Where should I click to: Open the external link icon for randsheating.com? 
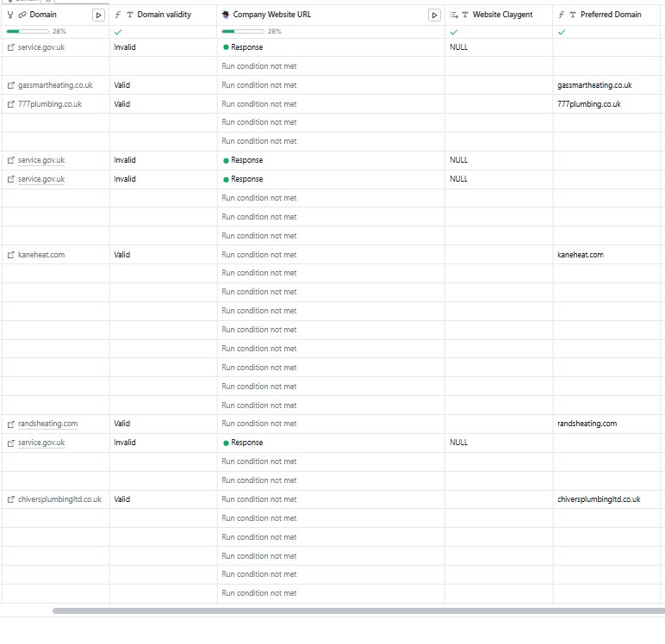(11, 424)
